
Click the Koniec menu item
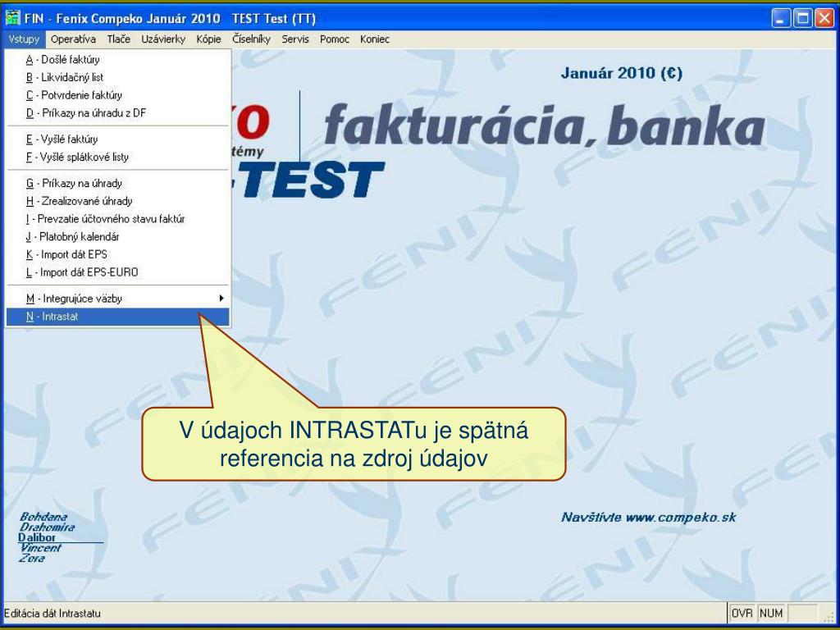(x=375, y=39)
